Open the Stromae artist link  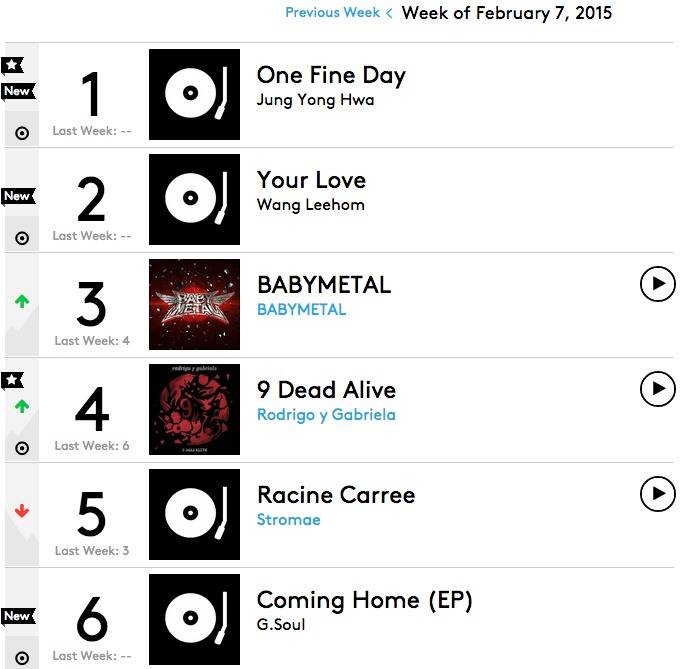click(288, 519)
